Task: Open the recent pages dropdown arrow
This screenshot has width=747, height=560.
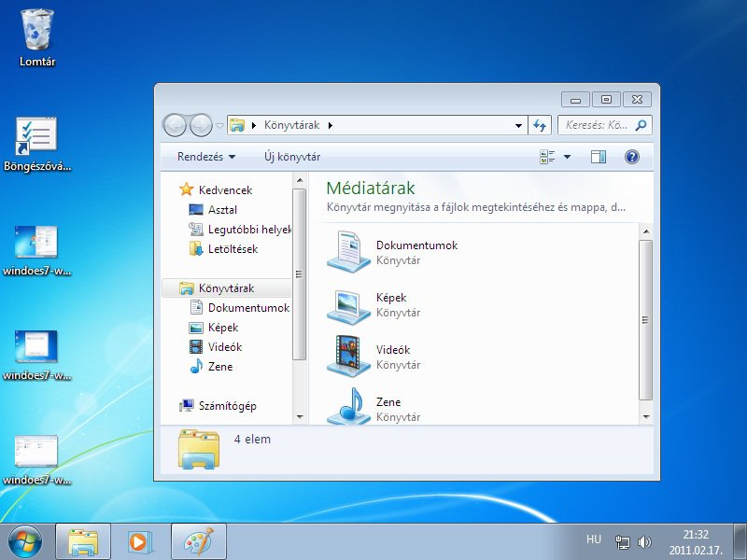Action: [219, 126]
